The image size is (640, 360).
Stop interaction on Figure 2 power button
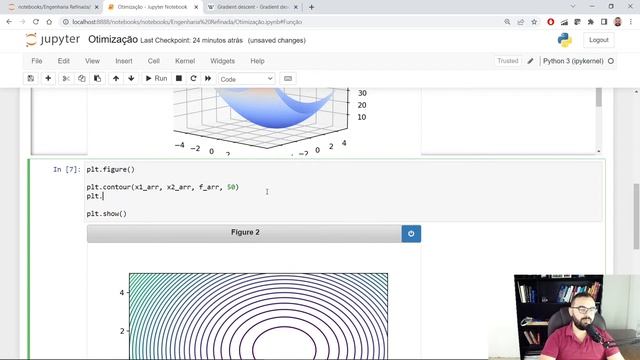(x=411, y=233)
